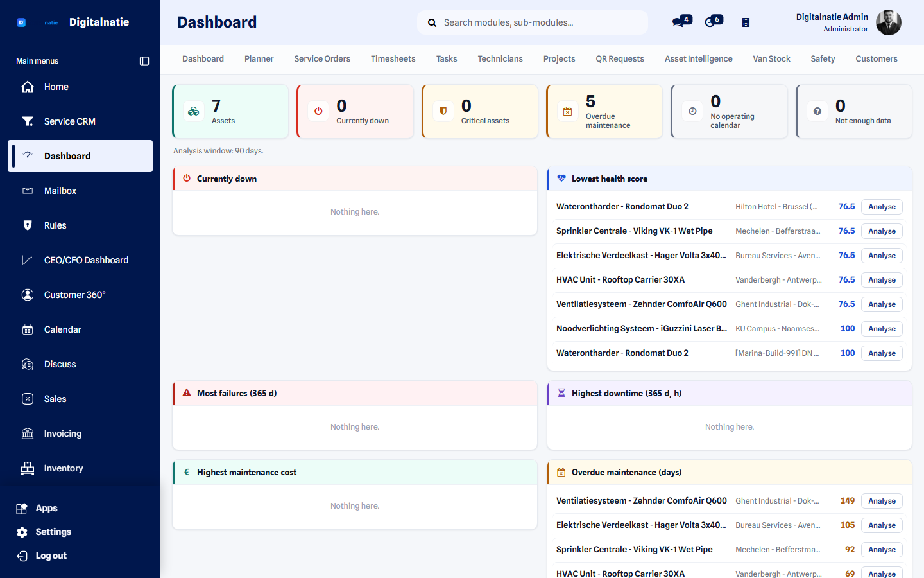Screen dimensions: 924x578
Task: Click the search magnifier icon
Action: pyautogui.click(x=432, y=22)
